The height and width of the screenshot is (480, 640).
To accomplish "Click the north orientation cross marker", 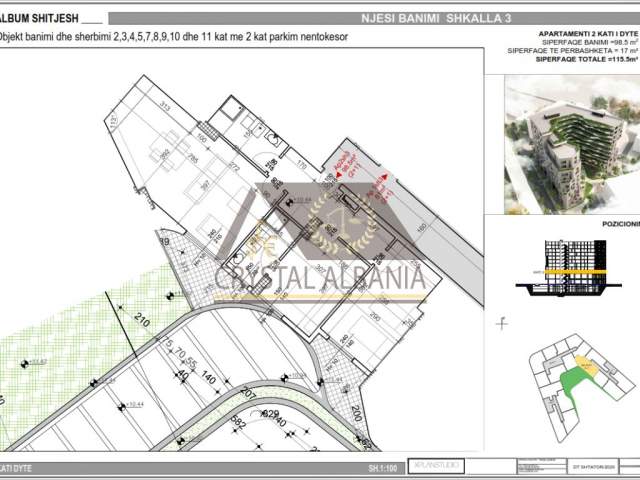I will [x=502, y=324].
